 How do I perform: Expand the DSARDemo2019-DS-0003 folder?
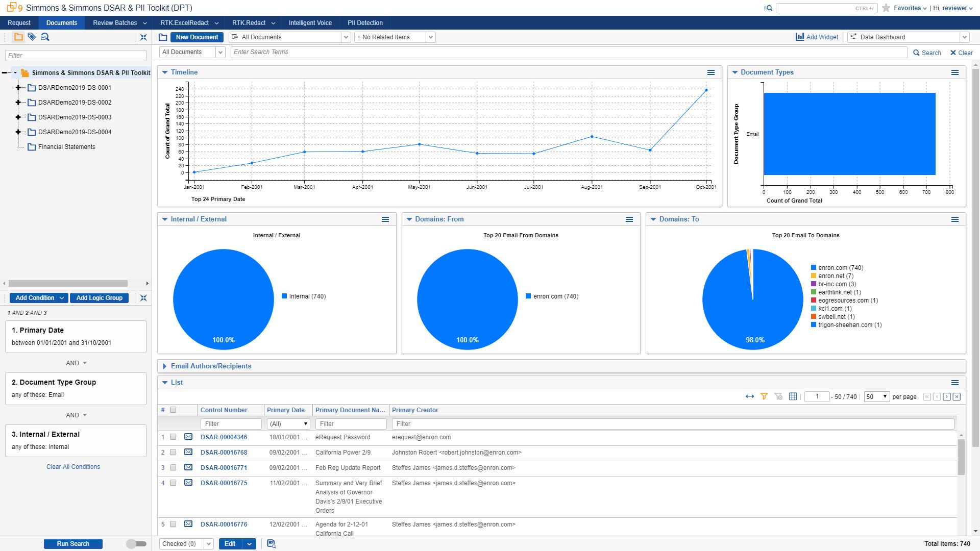point(18,117)
